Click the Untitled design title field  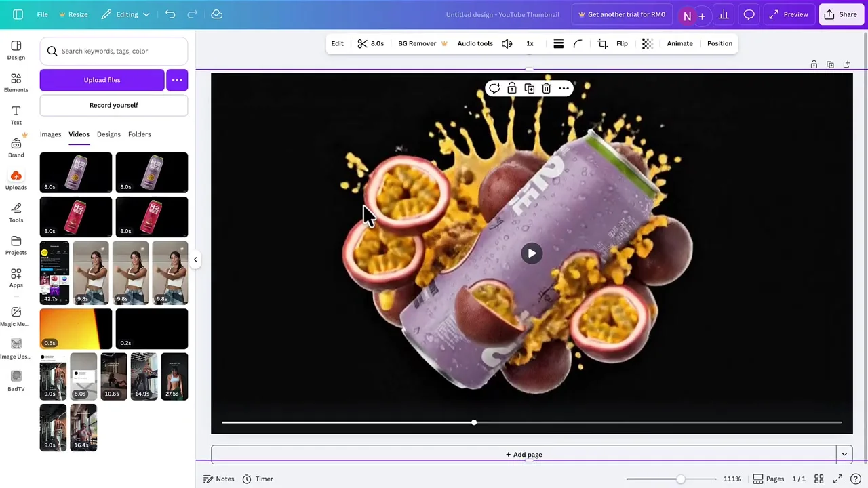(502, 14)
